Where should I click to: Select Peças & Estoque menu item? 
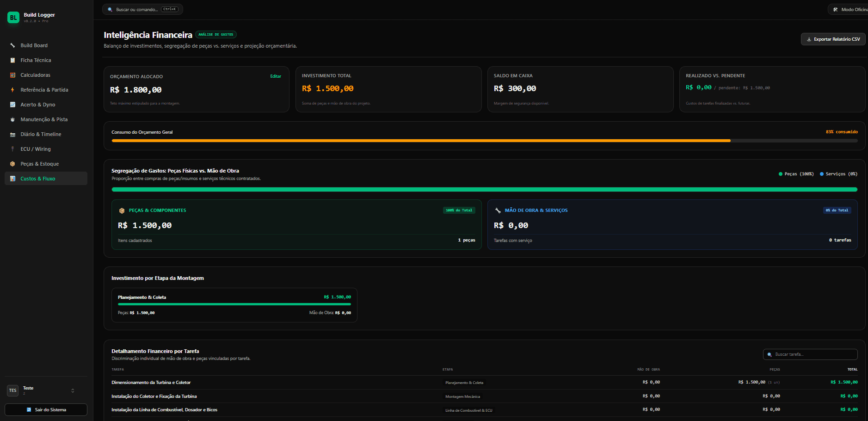point(46,164)
